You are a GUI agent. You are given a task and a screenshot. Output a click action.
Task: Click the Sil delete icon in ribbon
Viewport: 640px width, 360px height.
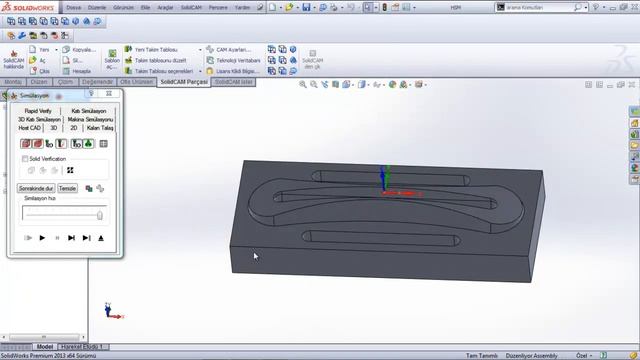(x=66, y=60)
